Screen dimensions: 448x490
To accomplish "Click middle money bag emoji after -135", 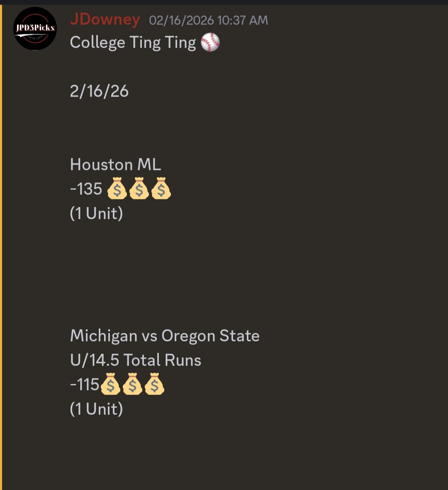I will click(x=139, y=189).
